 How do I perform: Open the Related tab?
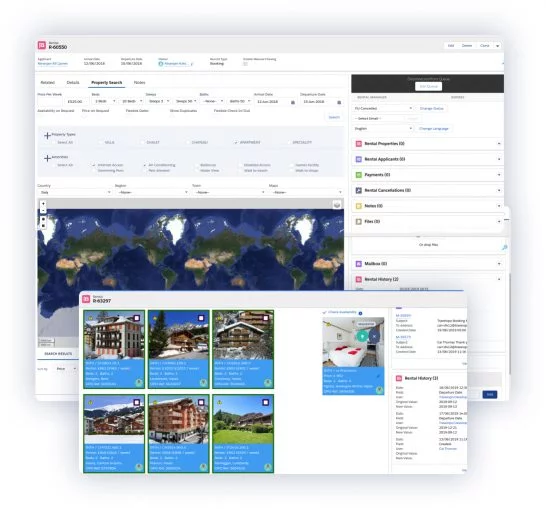coord(48,83)
